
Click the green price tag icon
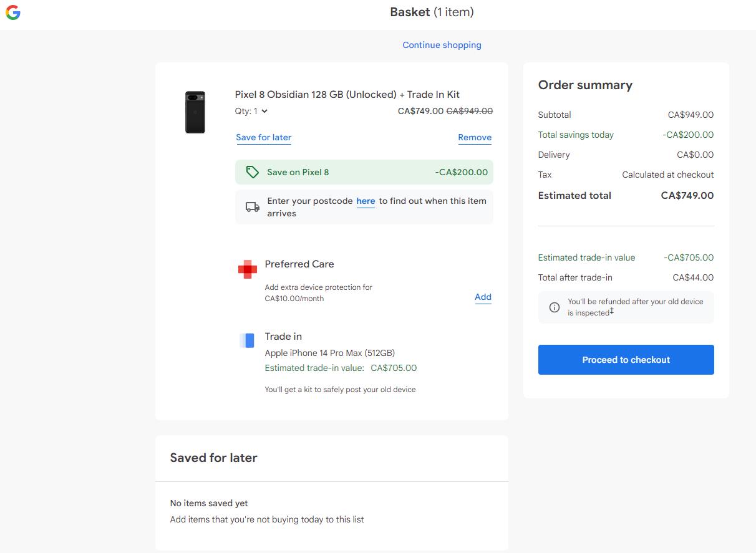click(252, 172)
